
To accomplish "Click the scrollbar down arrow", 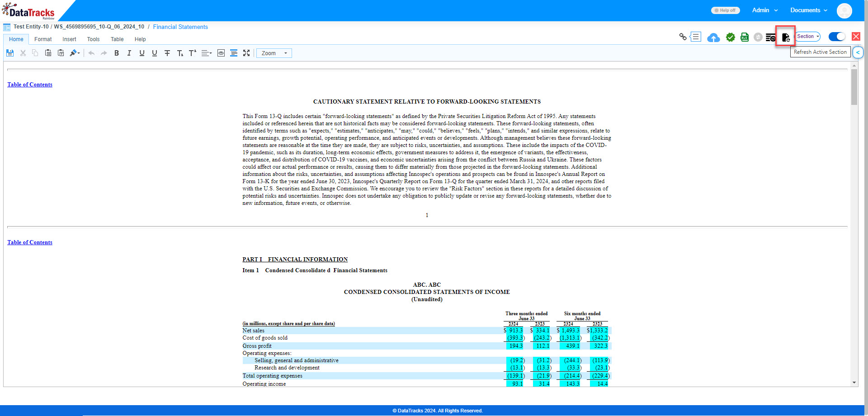I will coord(854,383).
